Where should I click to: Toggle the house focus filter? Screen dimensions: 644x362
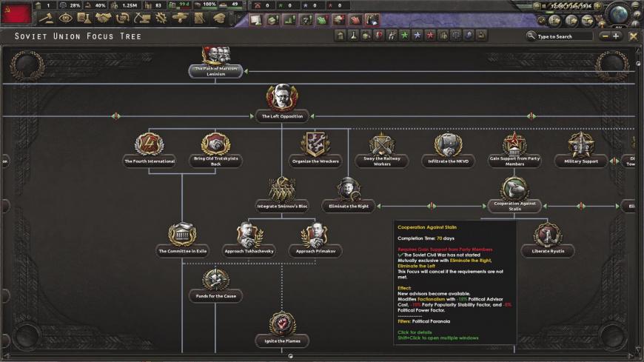(341, 36)
